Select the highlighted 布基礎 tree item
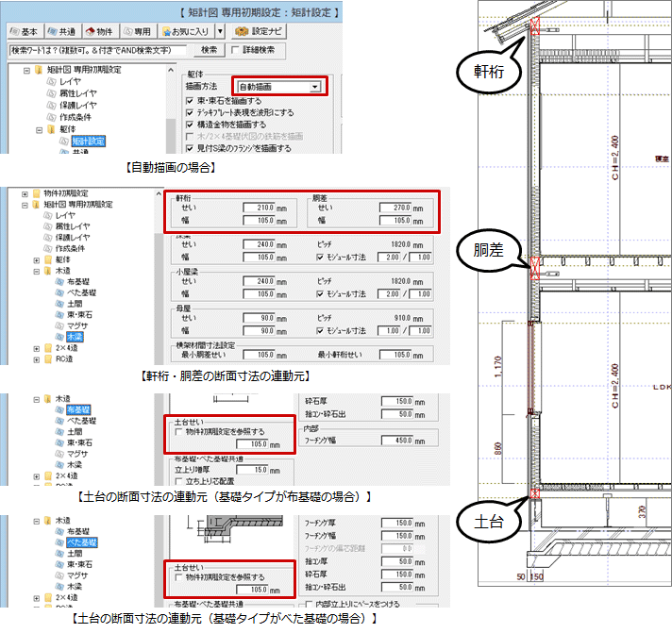672x633 pixels. 78,409
